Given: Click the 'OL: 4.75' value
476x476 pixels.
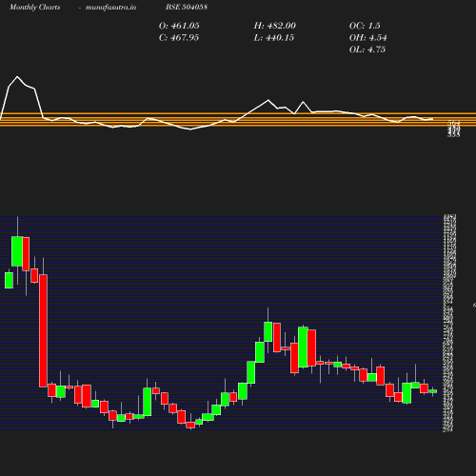Looking at the screenshot, I should (x=367, y=50).
